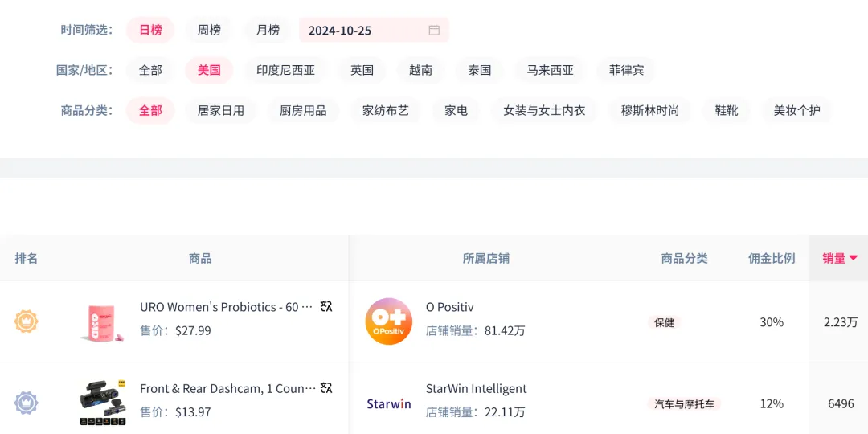Image resolution: width=868 pixels, height=434 pixels.
Task: Click the 保健 category tag
Action: point(665,322)
